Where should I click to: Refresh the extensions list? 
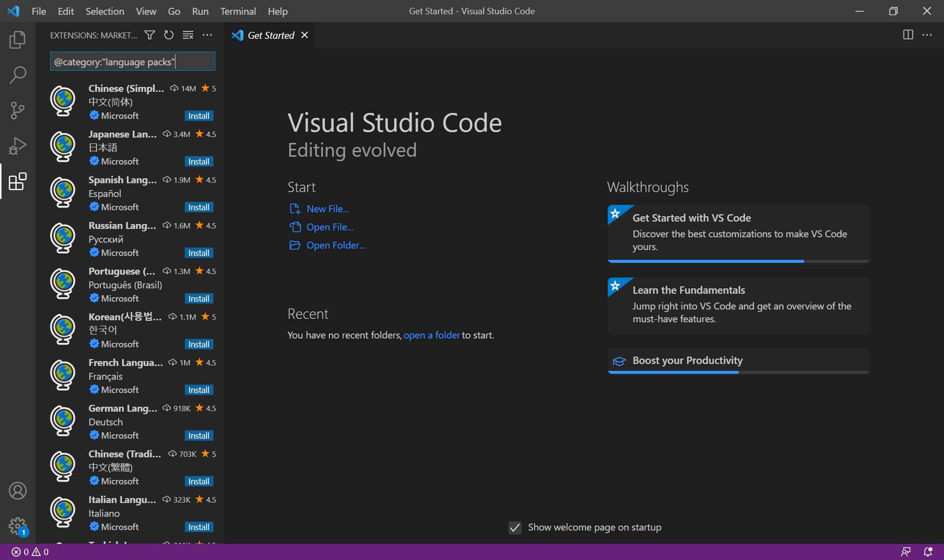169,35
